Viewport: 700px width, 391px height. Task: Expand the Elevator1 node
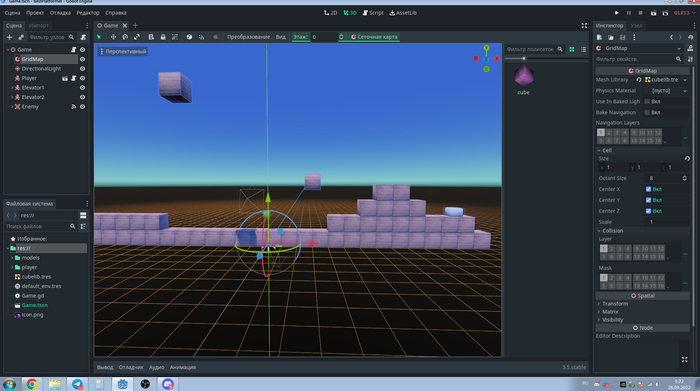click(x=12, y=87)
